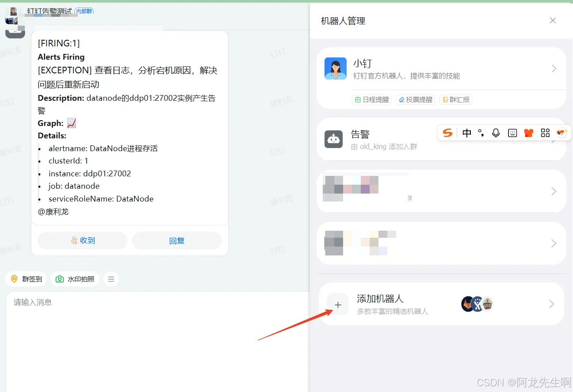573x392 pixels.
Task: Open the first blurred robot entry chevron
Action: click(554, 191)
